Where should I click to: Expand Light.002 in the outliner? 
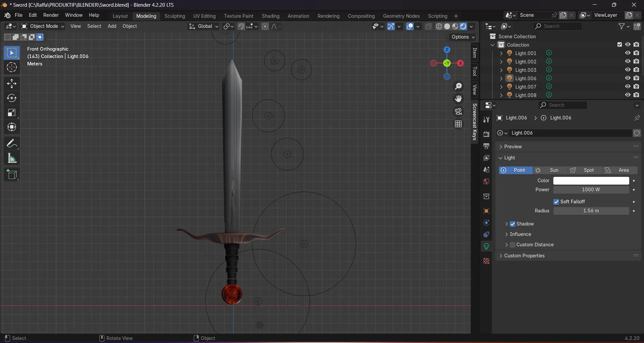501,62
